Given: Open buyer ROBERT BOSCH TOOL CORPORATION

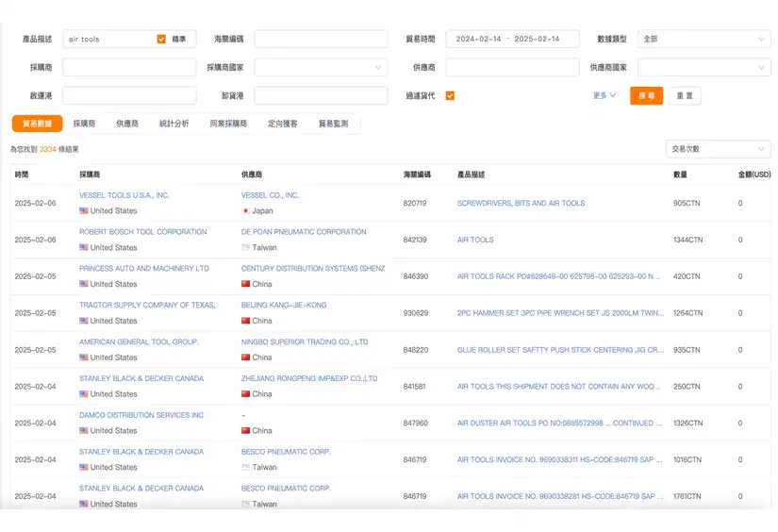Looking at the screenshot, I should [x=143, y=232].
